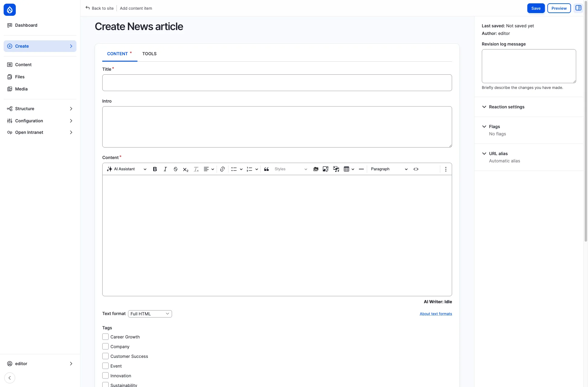Open the Text format Full HTML select

(150, 314)
